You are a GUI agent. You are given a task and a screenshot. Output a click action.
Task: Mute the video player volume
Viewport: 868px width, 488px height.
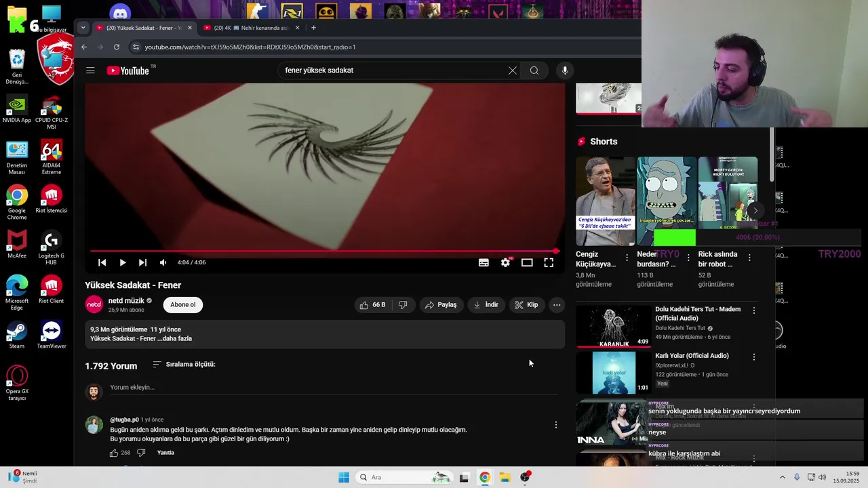[x=163, y=262]
